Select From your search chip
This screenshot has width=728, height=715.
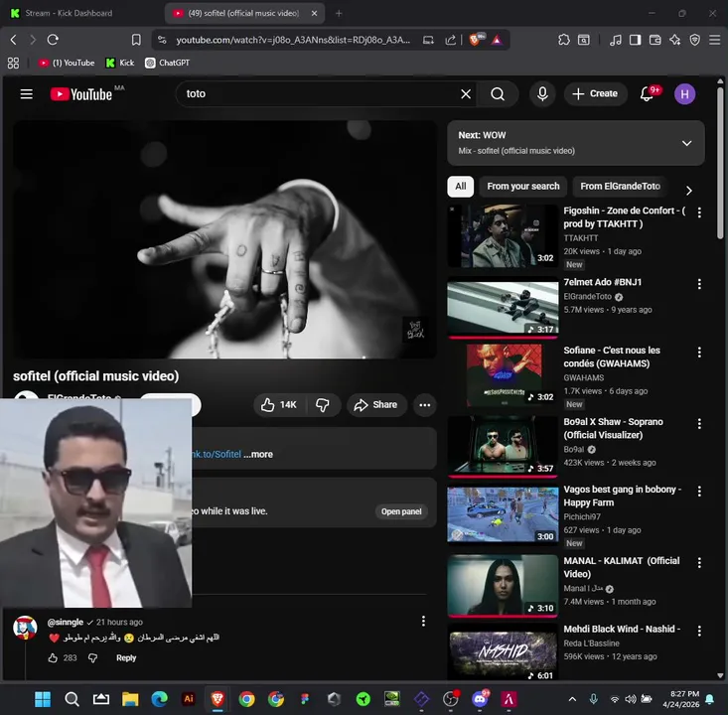click(x=523, y=186)
